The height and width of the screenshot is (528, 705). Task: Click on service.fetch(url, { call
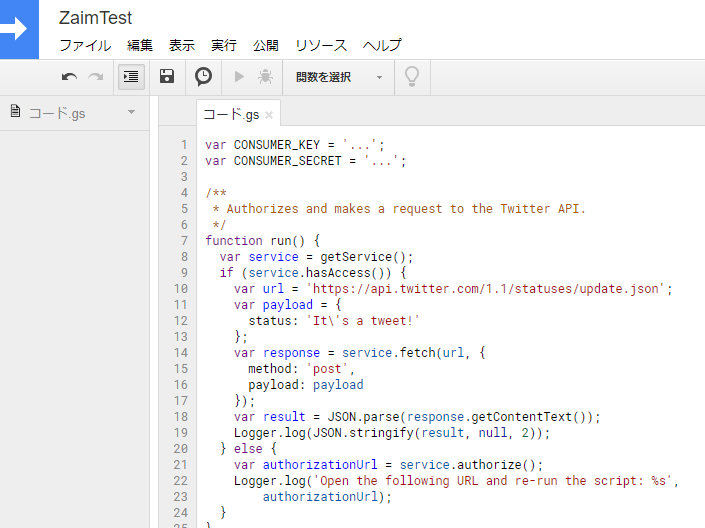[x=414, y=353]
